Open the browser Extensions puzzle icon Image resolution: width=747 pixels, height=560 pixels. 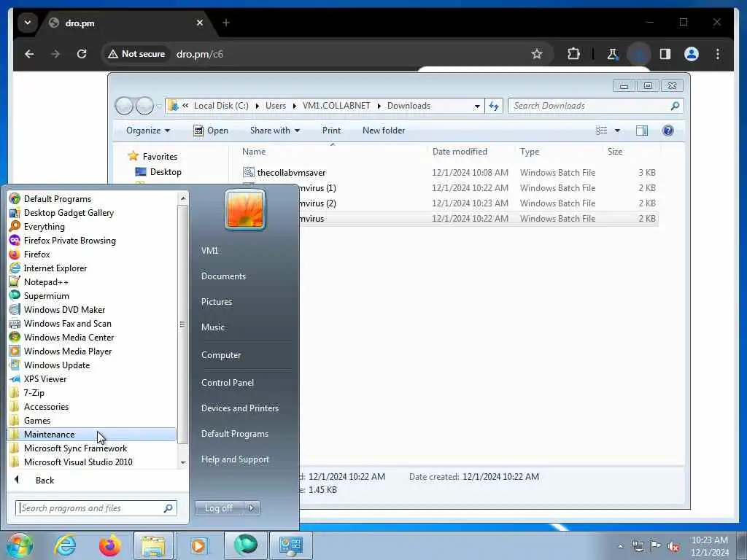[x=573, y=54]
